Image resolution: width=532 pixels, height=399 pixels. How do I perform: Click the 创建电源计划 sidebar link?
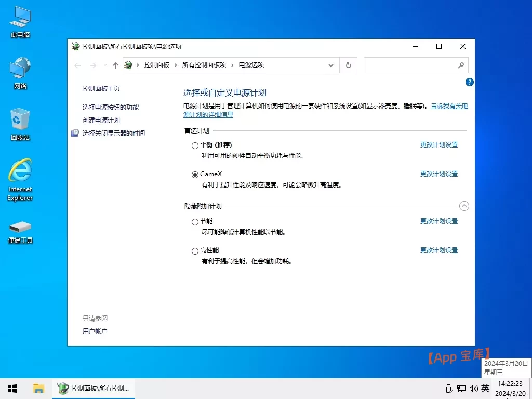click(x=100, y=120)
